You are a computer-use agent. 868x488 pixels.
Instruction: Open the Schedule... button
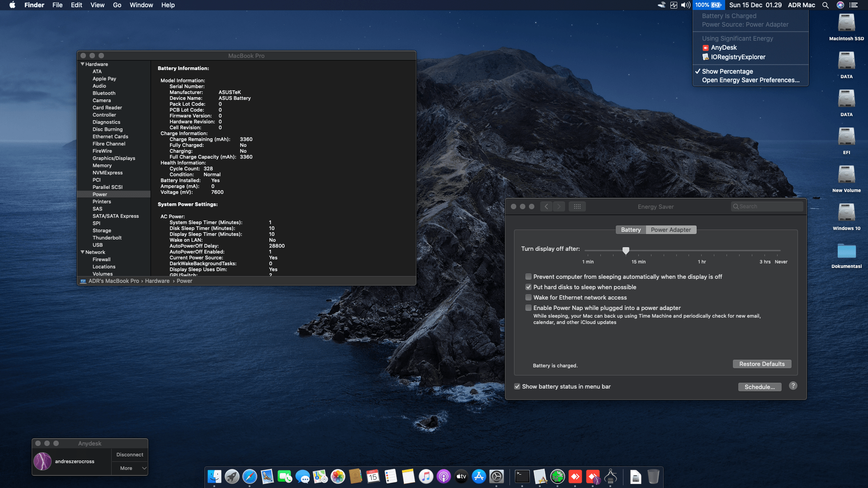tap(759, 387)
